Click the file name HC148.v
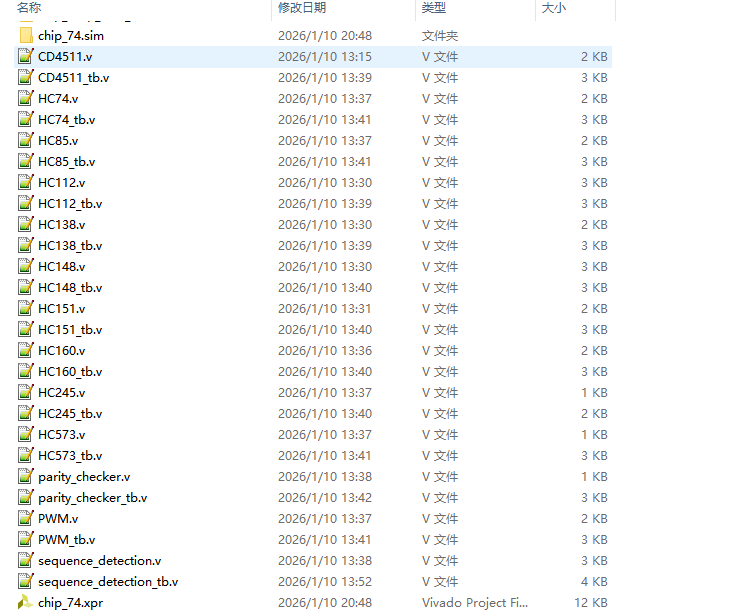 61,267
